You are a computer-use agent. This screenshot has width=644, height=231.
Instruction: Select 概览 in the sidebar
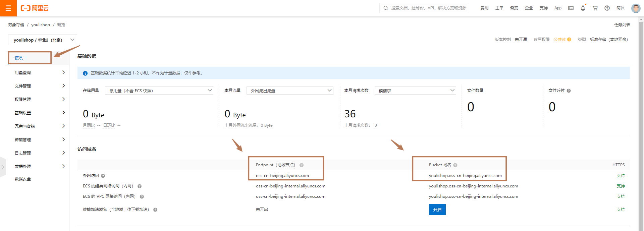[19, 58]
